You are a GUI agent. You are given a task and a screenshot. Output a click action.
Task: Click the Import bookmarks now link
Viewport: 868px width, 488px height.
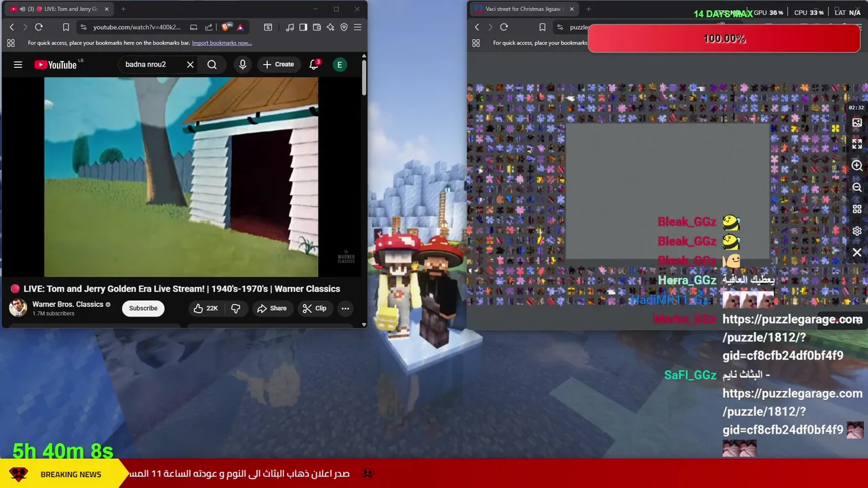pos(222,43)
